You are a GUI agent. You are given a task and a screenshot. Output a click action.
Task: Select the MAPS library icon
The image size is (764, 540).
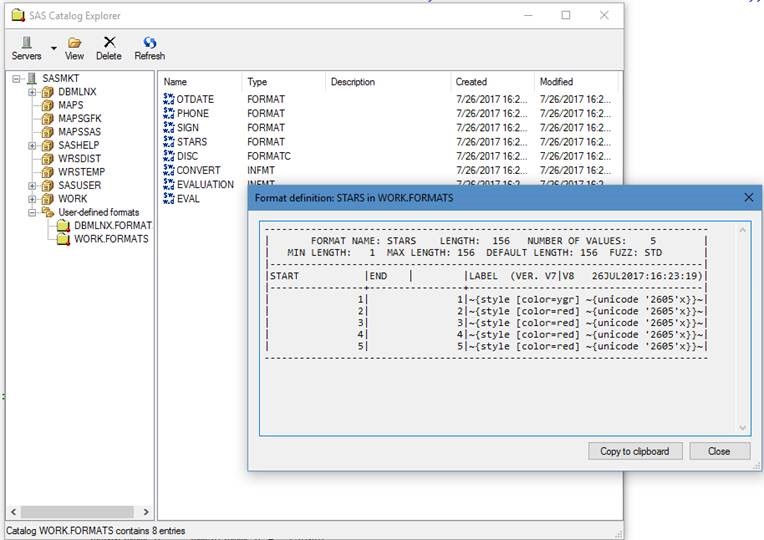pos(48,105)
